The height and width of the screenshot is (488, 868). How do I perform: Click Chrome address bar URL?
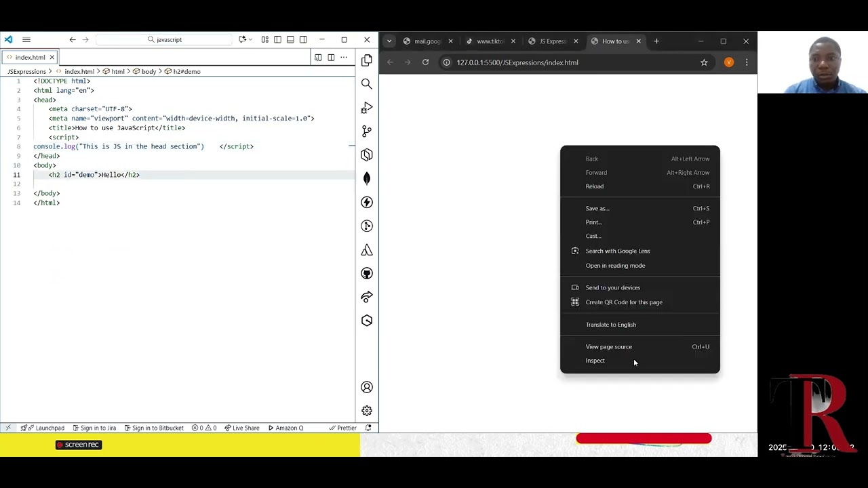coord(517,62)
